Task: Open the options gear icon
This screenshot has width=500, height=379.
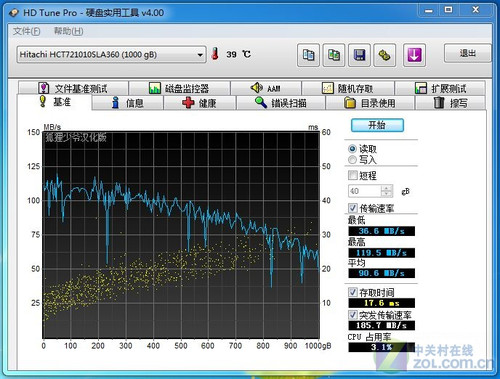Action: [384, 55]
